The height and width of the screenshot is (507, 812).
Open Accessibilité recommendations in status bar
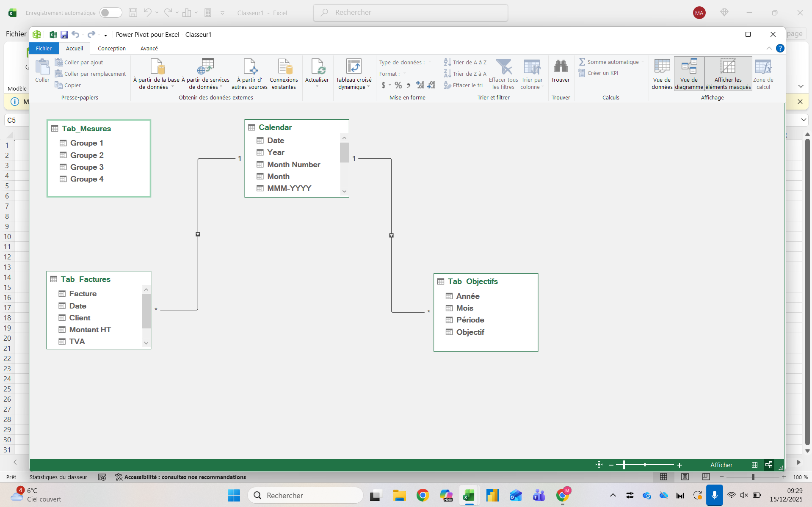(181, 477)
